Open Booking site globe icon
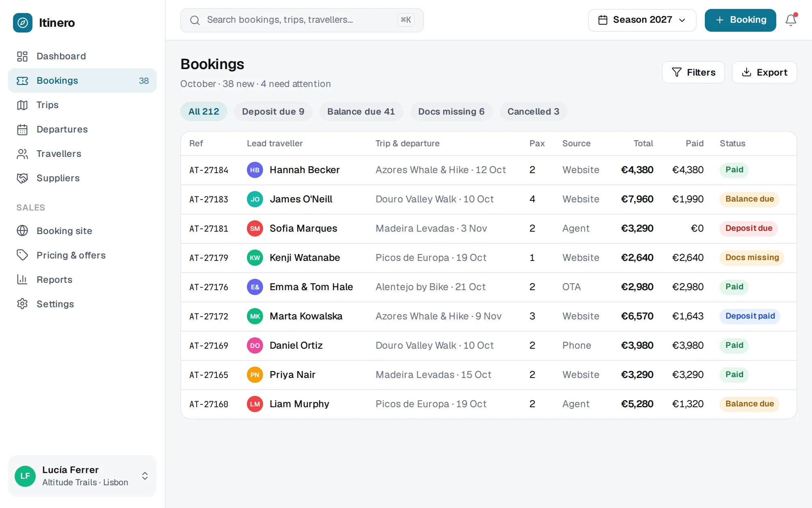Image resolution: width=812 pixels, height=508 pixels. click(x=22, y=231)
